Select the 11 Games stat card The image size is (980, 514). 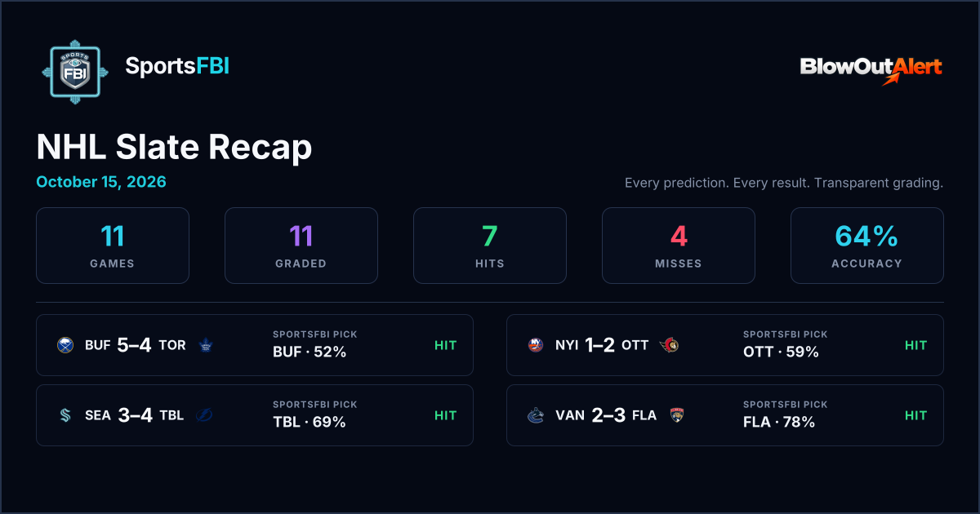click(113, 246)
